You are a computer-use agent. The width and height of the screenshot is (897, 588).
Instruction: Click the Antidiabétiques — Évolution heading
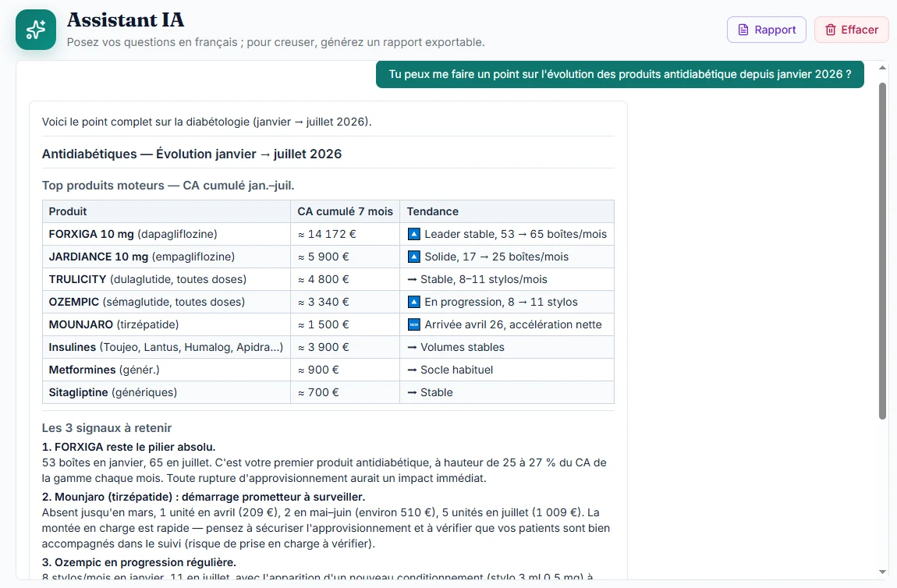192,154
